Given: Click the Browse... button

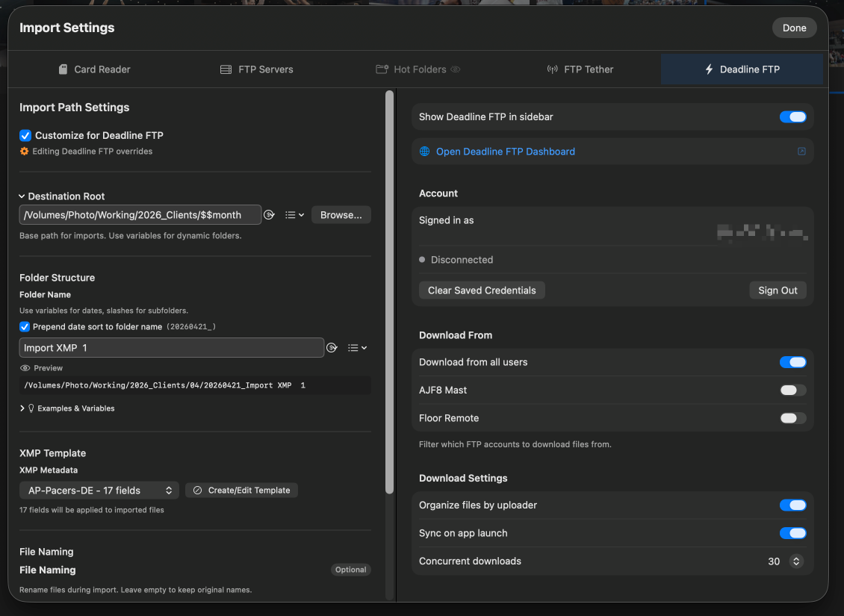Looking at the screenshot, I should coord(341,214).
